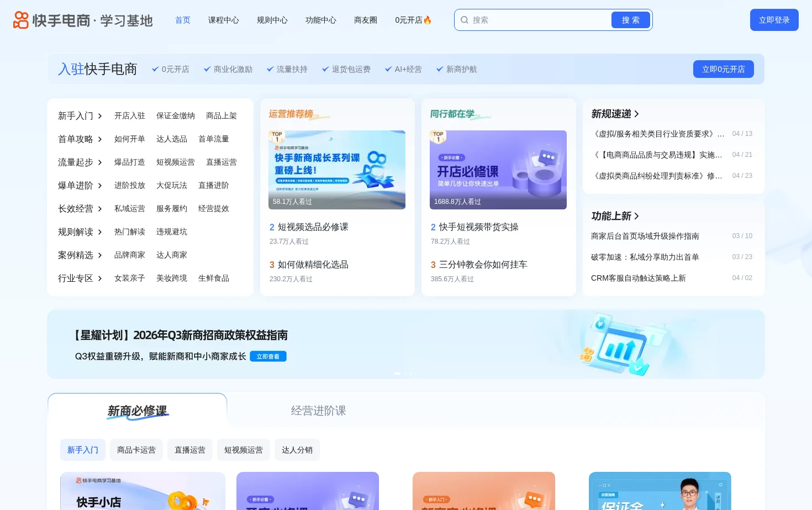Screen dimensions: 812x510
Task: Select the 商品卡运营 filter chip
Action: point(136,450)
